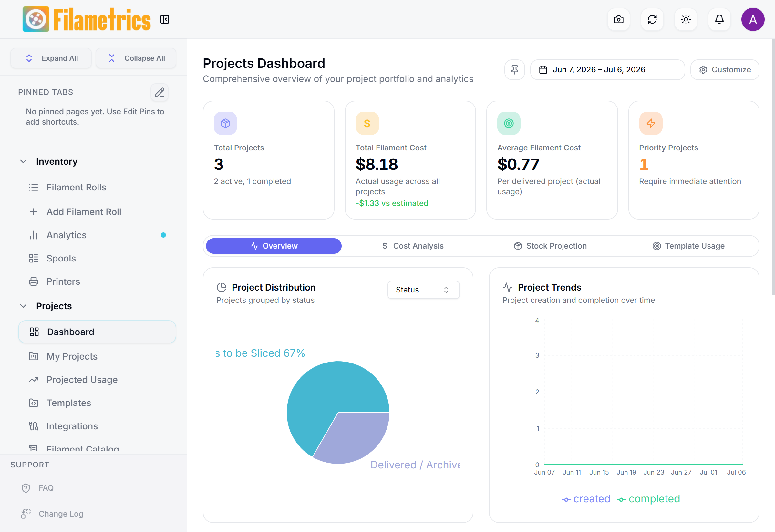
Task: Open notifications bell
Action: (719, 19)
